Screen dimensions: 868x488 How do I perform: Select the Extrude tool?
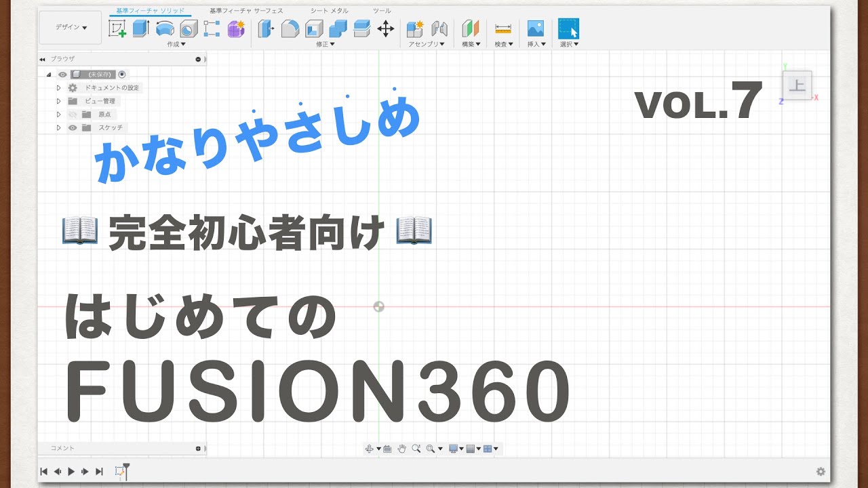[x=140, y=28]
